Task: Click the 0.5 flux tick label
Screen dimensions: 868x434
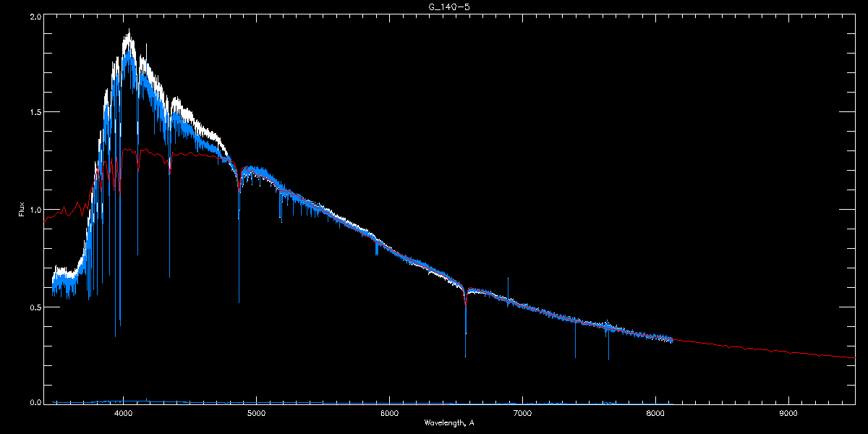Action: [x=35, y=307]
